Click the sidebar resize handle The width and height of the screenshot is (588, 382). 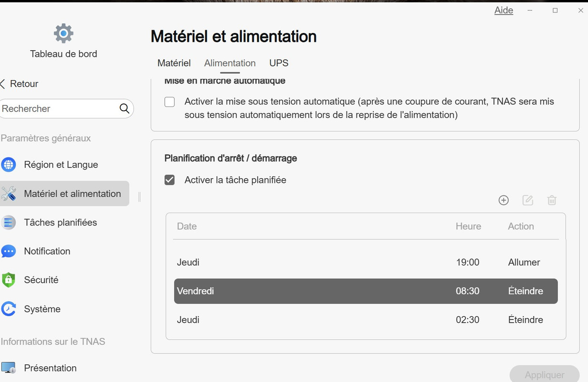coord(139,197)
